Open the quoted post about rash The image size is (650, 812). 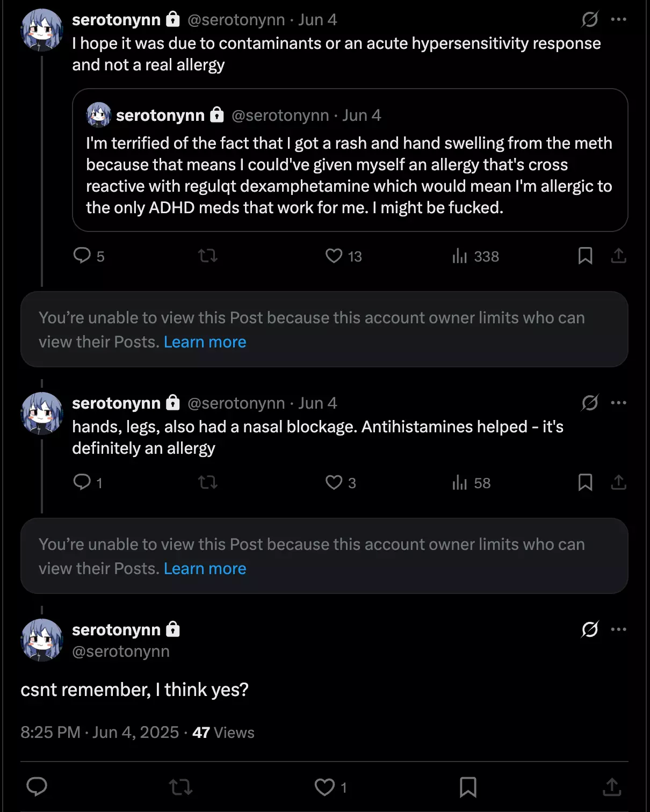click(x=350, y=175)
